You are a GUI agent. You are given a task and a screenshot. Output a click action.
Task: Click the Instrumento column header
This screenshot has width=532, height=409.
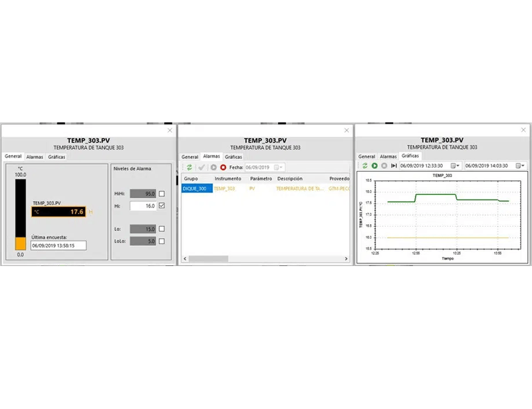click(x=227, y=178)
